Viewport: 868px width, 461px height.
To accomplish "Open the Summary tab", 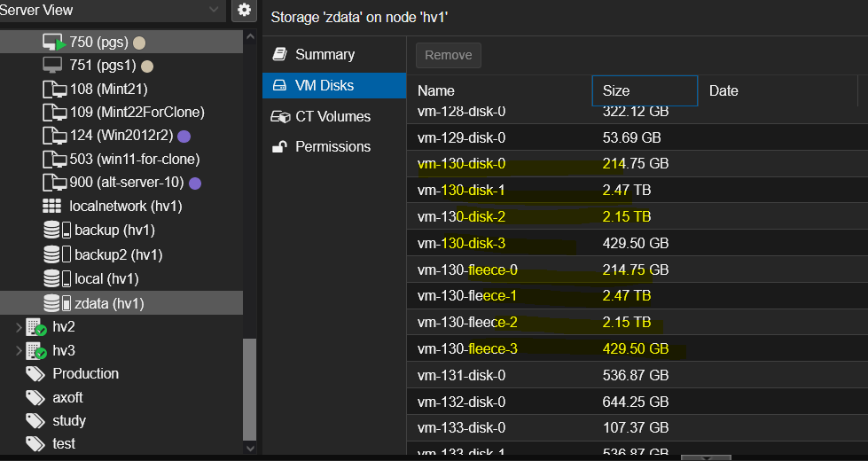I will (x=325, y=54).
